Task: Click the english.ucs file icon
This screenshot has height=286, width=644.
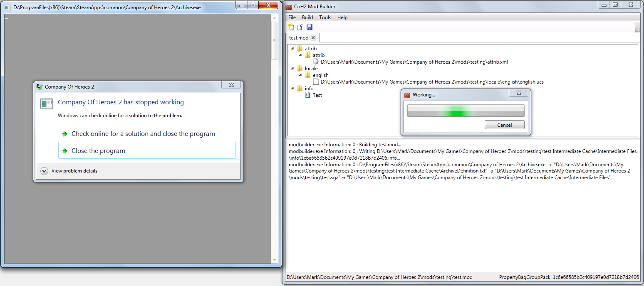Action: [x=316, y=82]
